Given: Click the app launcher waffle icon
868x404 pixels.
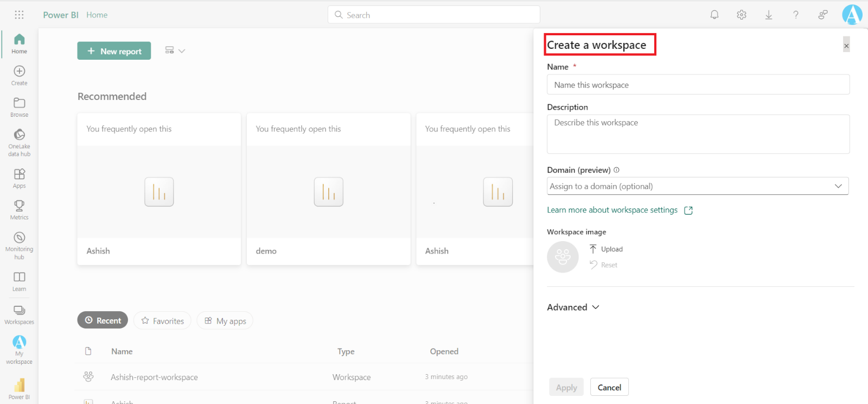Looking at the screenshot, I should tap(19, 15).
